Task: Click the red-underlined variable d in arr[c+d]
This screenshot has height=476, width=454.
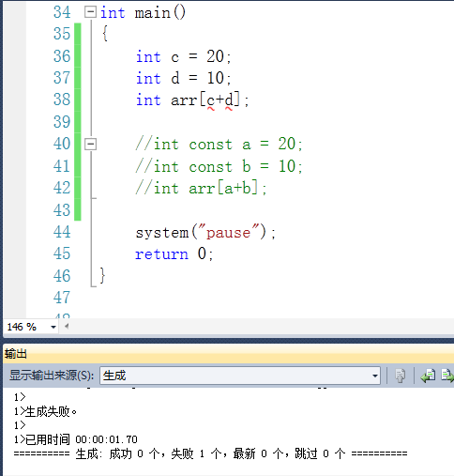Action: 229,100
